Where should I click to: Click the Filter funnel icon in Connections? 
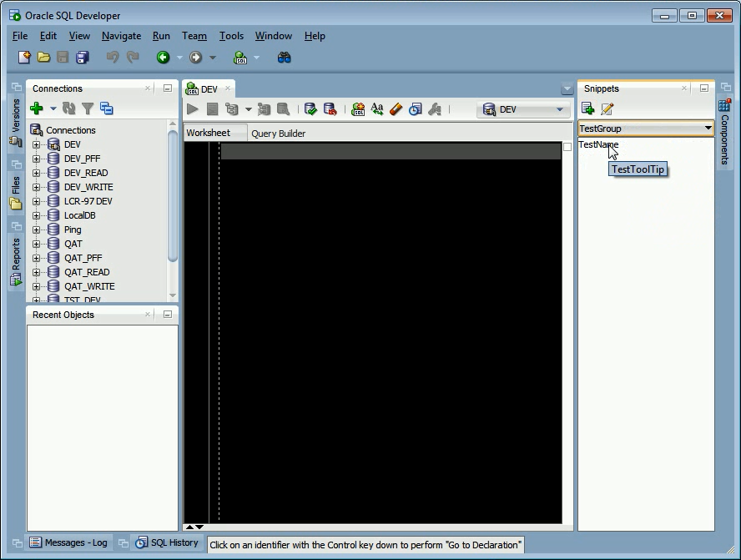(x=88, y=108)
